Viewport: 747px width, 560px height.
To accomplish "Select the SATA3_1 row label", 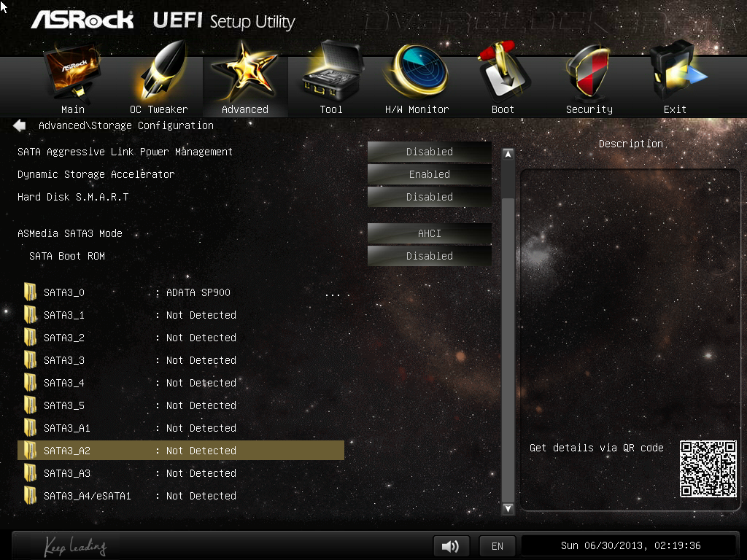I will click(x=64, y=315).
